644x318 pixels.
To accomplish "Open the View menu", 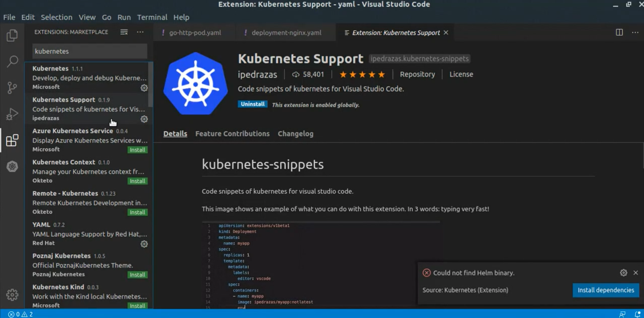I will pyautogui.click(x=87, y=17).
